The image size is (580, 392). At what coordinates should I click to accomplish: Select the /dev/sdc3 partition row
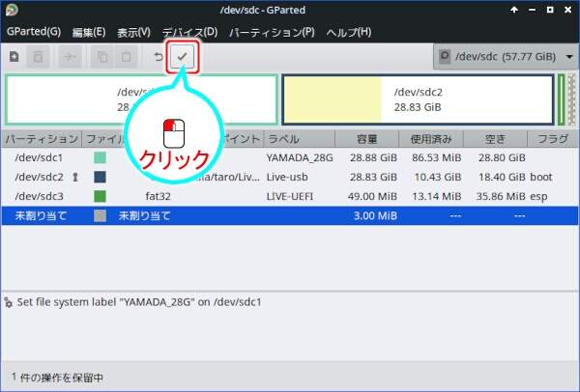point(290,196)
